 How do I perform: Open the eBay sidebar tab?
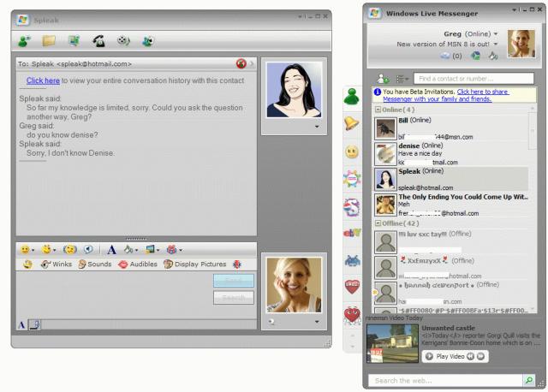(x=352, y=232)
